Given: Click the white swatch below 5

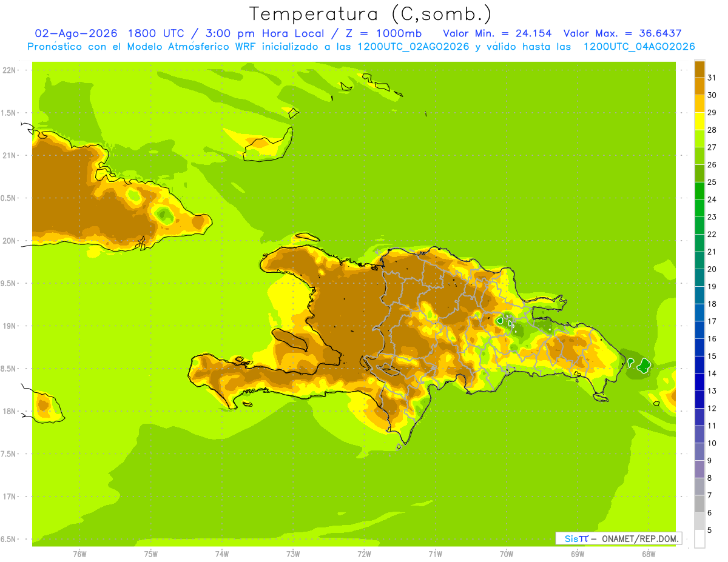Looking at the screenshot, I should (699, 538).
